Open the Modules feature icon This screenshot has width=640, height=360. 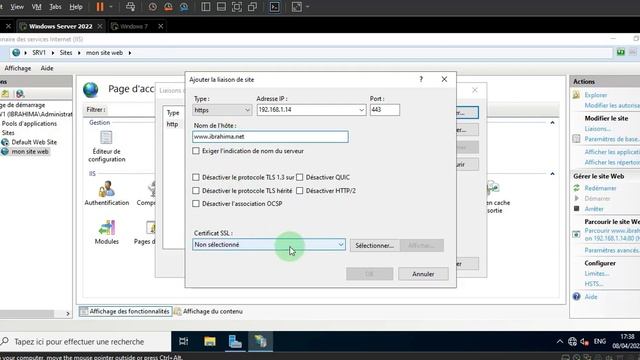pyautogui.click(x=107, y=228)
